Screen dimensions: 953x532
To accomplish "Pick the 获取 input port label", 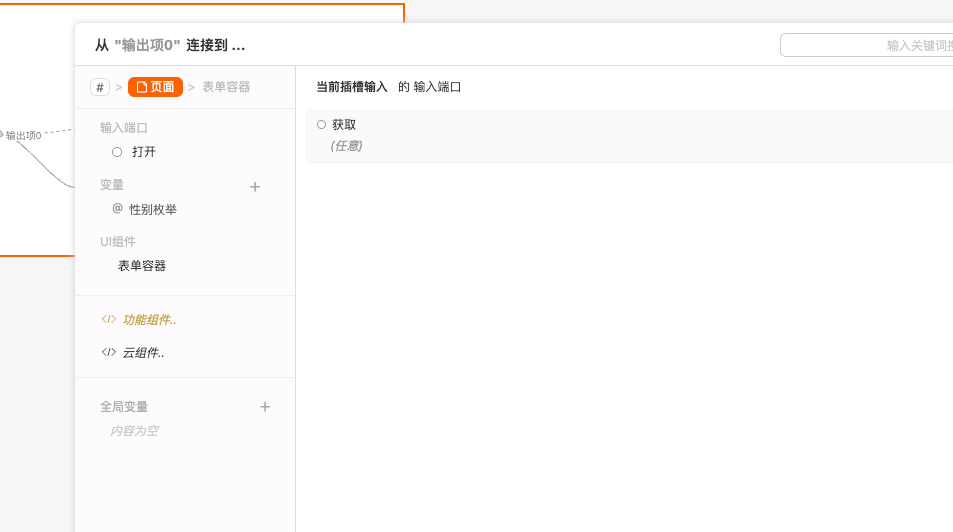I will click(344, 125).
